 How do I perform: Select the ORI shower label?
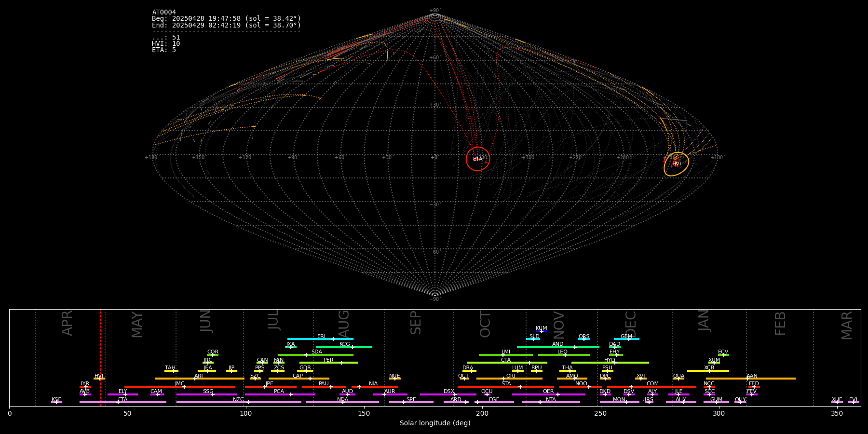511,376
